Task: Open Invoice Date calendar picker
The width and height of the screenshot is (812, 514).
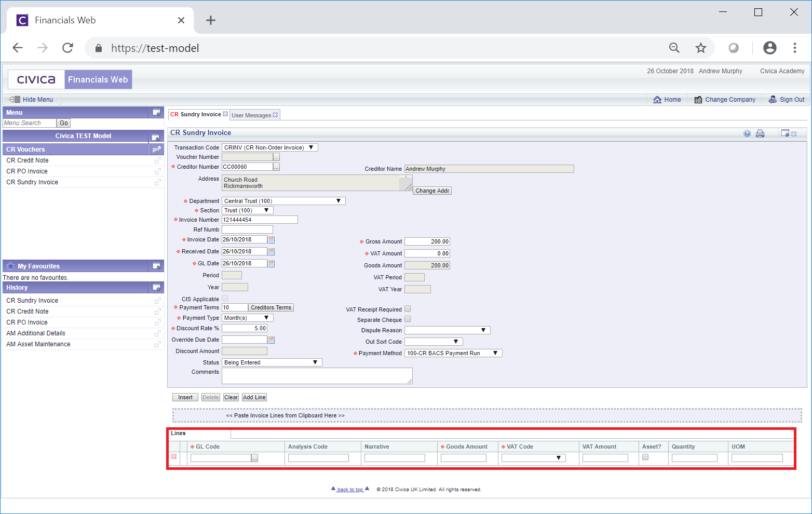Action: pyautogui.click(x=271, y=240)
